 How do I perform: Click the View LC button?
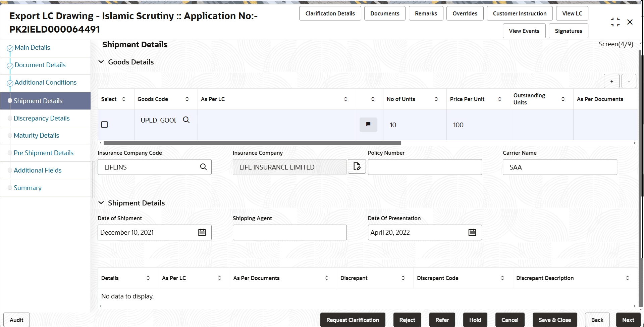point(572,13)
